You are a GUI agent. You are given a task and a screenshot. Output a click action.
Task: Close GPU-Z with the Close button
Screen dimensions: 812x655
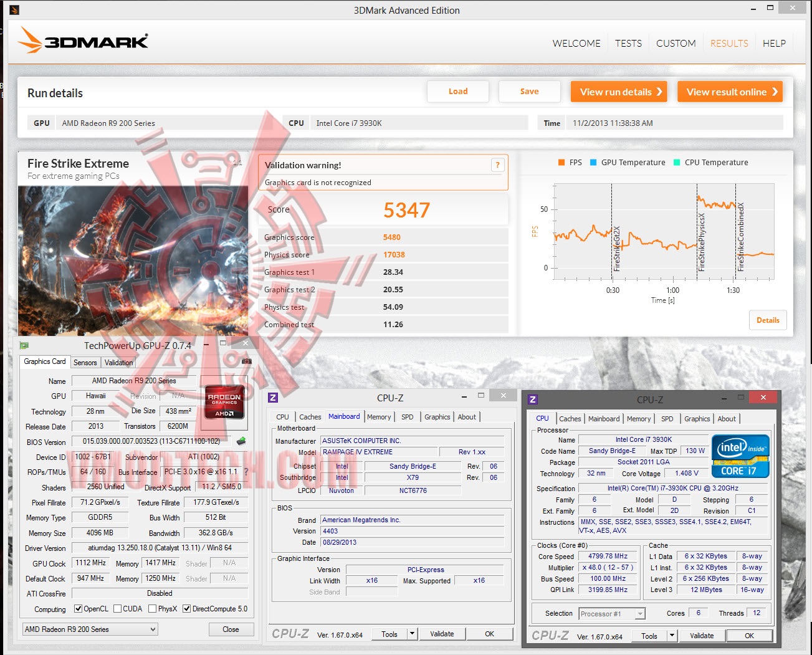[x=231, y=629]
